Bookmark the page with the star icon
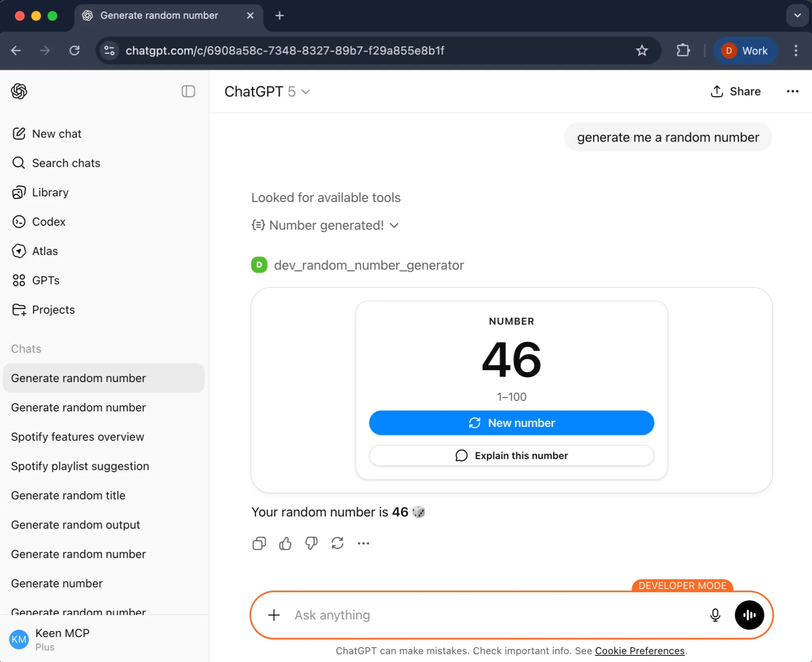Image resolution: width=812 pixels, height=662 pixels. (x=642, y=51)
